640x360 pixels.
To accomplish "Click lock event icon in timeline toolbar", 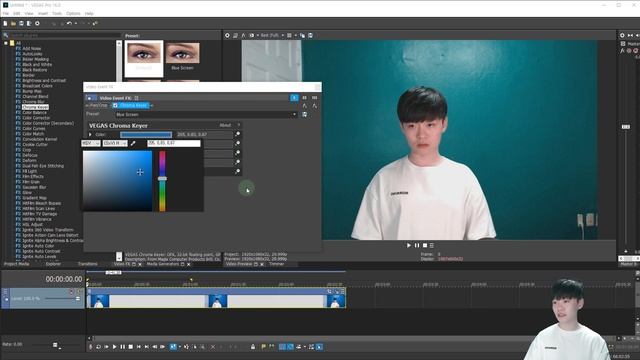I will (x=253, y=347).
